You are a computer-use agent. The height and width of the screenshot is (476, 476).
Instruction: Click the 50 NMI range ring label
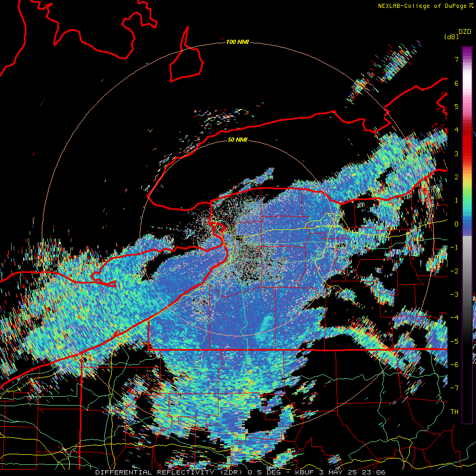coord(237,140)
